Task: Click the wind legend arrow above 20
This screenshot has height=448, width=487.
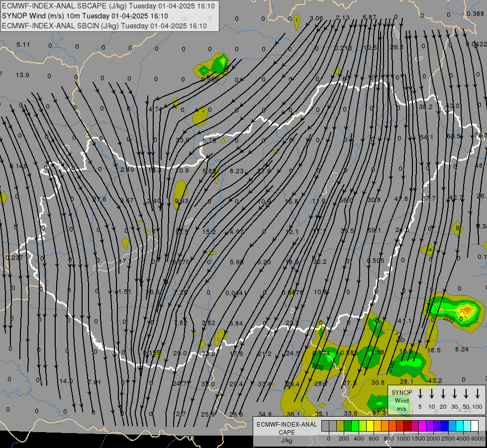Action: point(443,394)
